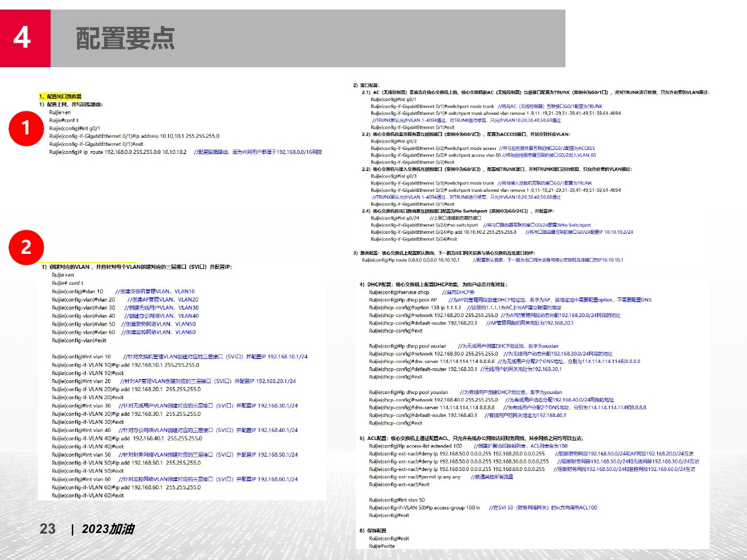Click the ip dhcp pool wuxian line
747x560 pixels.
tap(407, 346)
